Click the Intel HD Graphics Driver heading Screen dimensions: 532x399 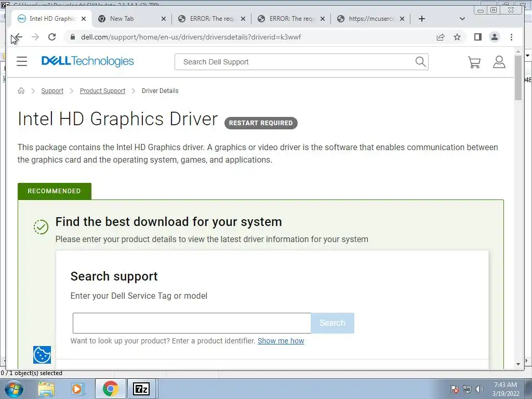click(x=117, y=119)
